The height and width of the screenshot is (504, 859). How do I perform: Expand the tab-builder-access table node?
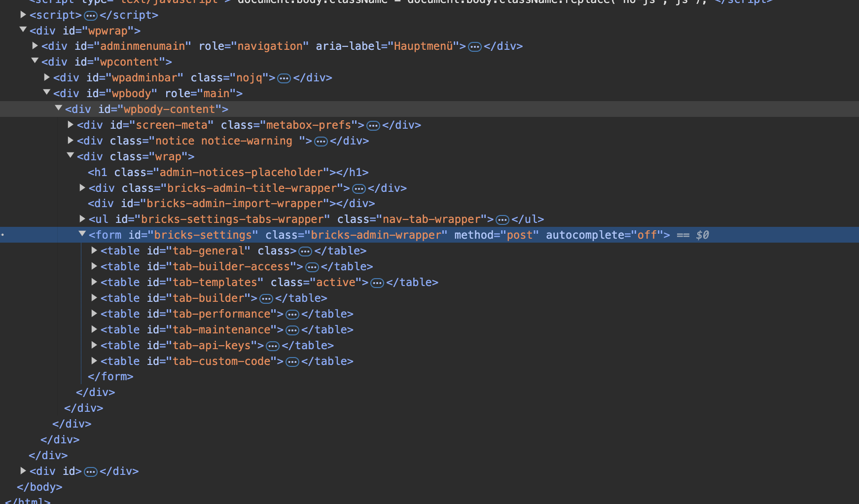pos(94,266)
